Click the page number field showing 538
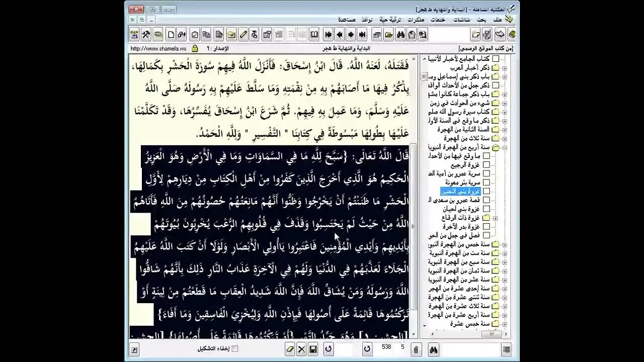 coord(386,347)
